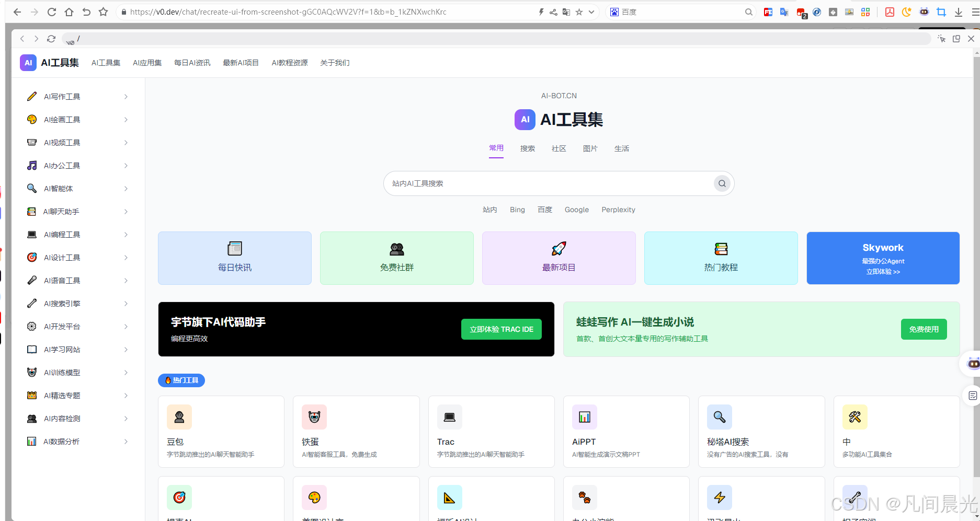
Task: Select the Perplexity search option
Action: click(618, 210)
